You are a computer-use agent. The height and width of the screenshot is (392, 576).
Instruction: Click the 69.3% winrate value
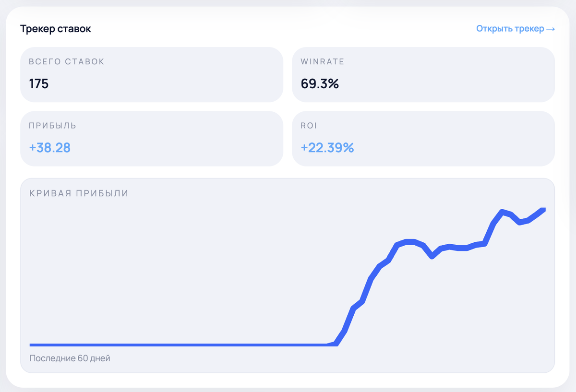pos(320,83)
